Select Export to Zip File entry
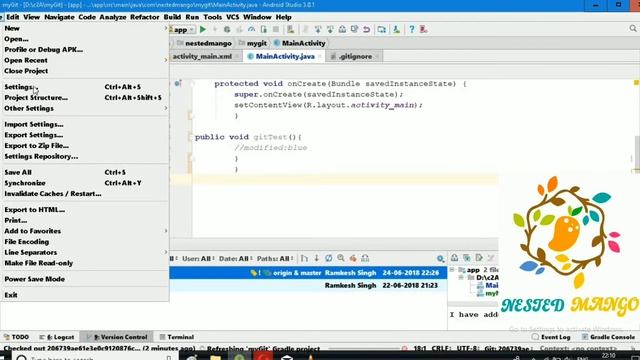The height and width of the screenshot is (360, 640). [84, 146]
